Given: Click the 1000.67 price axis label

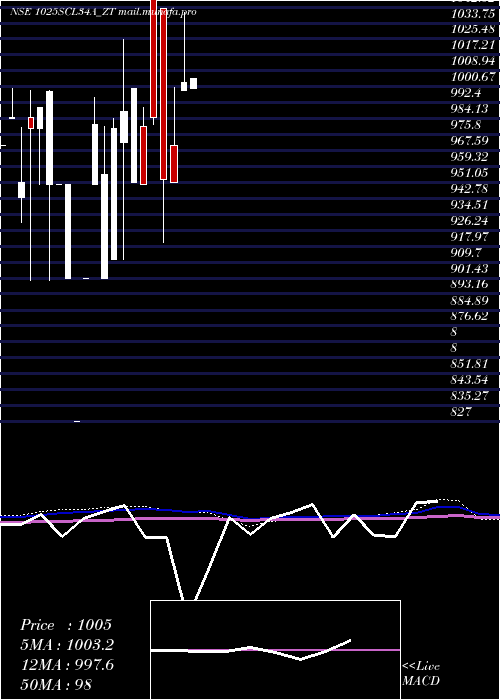Looking at the screenshot, I should pyautogui.click(x=473, y=77).
